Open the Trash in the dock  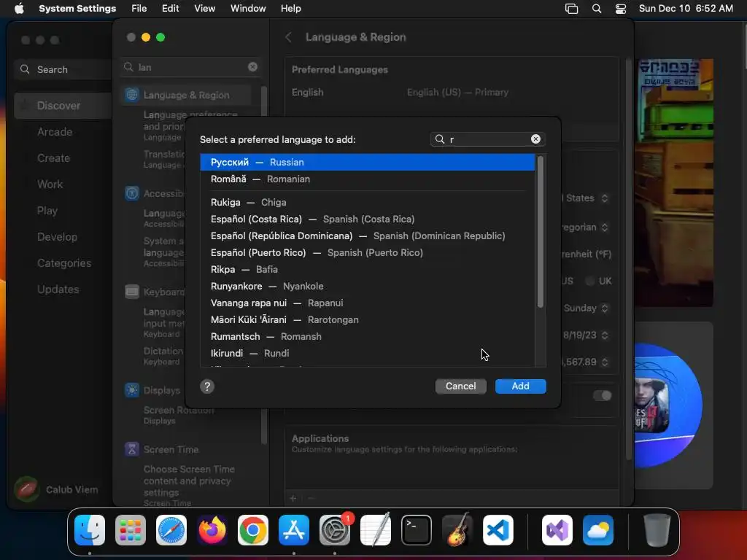pyautogui.click(x=657, y=530)
